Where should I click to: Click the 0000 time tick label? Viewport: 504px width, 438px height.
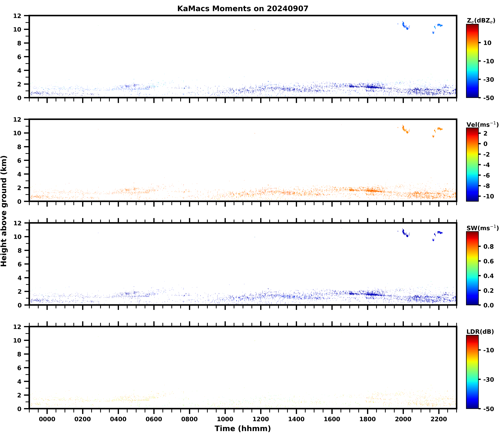coord(47,419)
